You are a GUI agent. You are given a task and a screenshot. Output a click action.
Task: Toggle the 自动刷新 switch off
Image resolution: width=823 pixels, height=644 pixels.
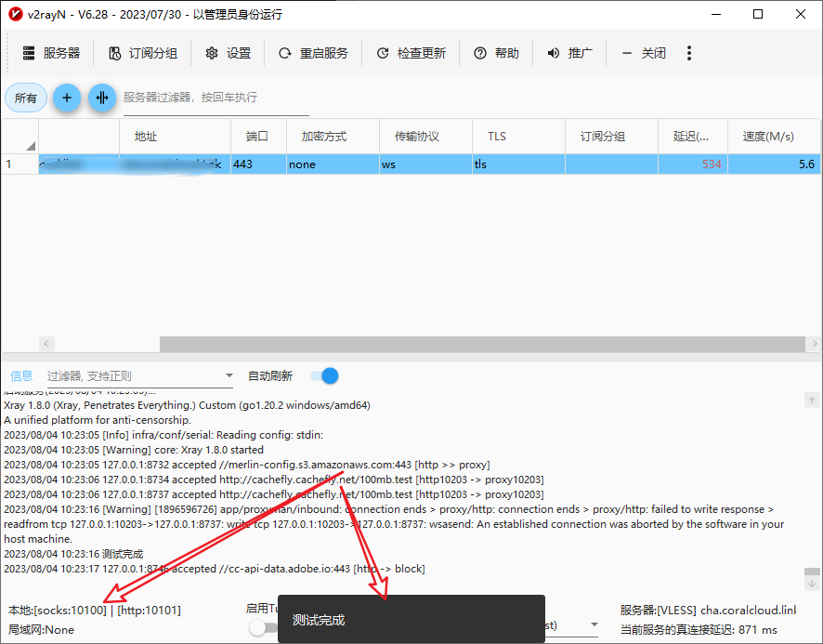(x=324, y=376)
